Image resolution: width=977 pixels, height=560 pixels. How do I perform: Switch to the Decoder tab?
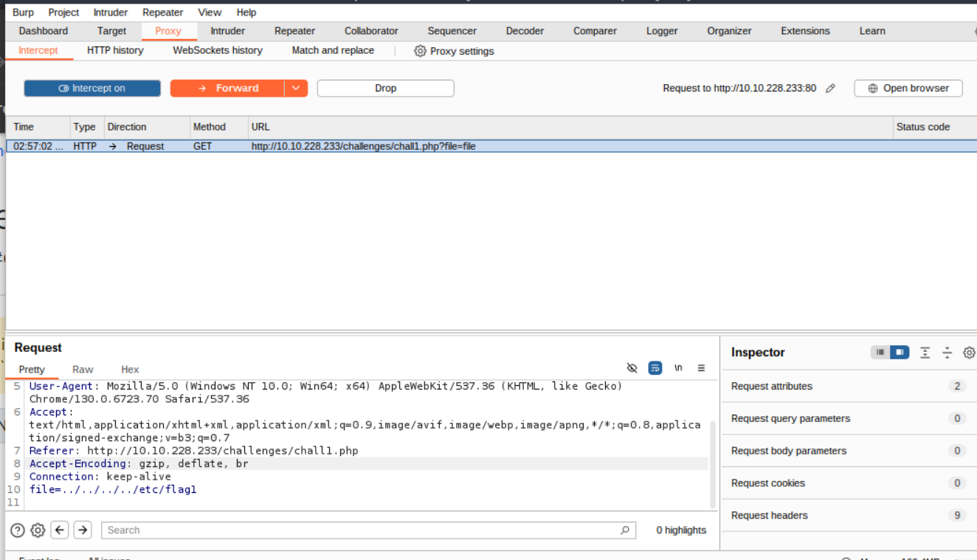pos(525,31)
